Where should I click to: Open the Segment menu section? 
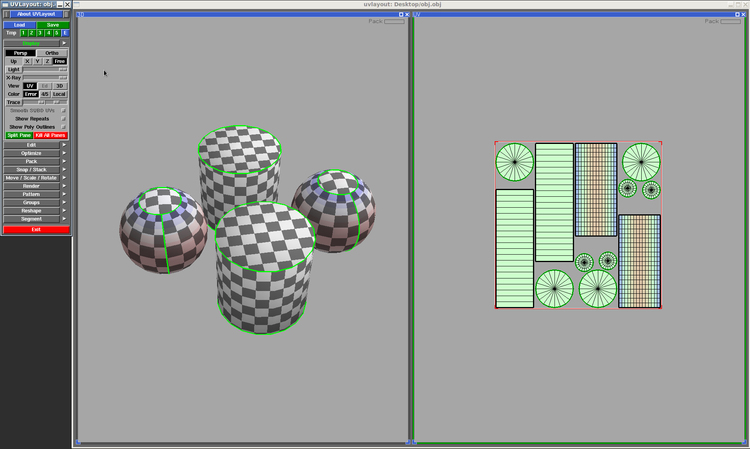point(32,219)
